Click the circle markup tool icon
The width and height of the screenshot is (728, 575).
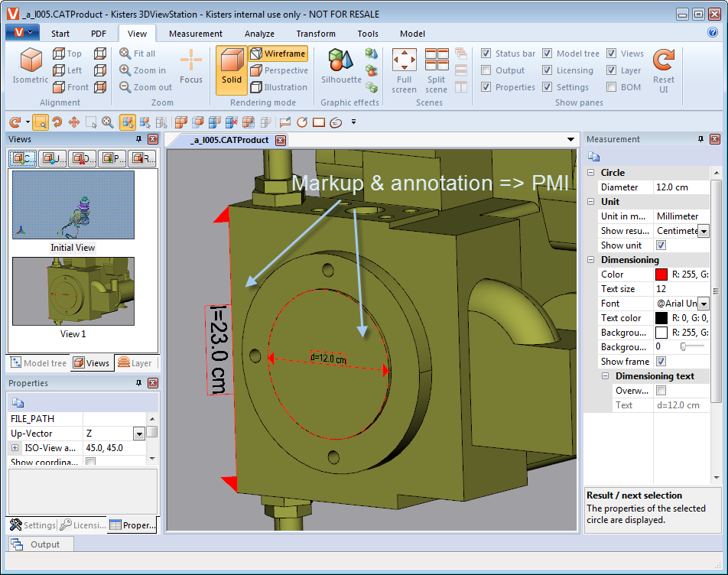coord(302,122)
